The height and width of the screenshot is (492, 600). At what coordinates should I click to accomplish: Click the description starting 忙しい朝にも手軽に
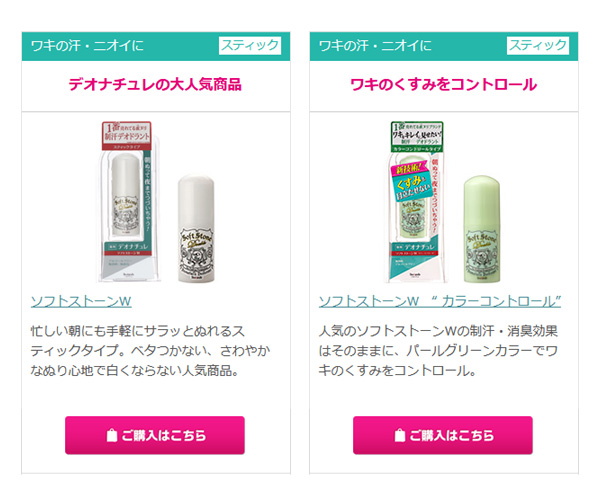(150, 351)
